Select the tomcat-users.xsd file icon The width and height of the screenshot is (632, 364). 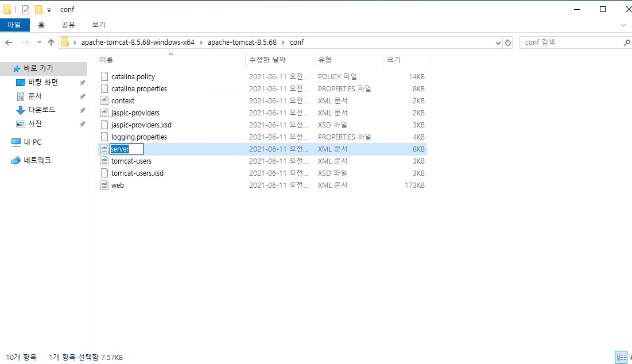104,173
